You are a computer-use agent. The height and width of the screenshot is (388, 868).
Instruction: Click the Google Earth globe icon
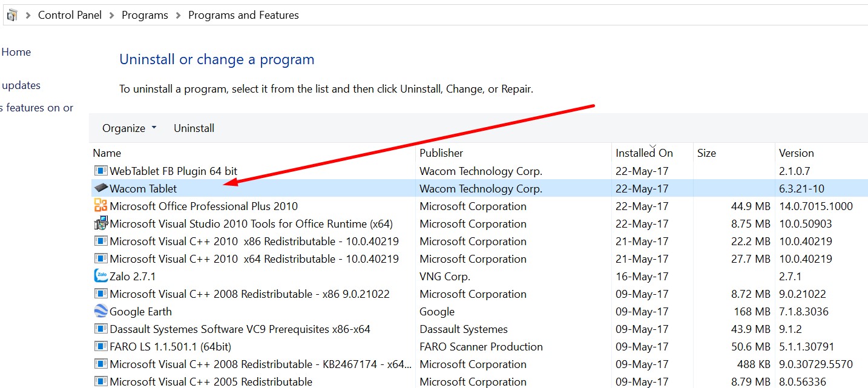pos(100,311)
